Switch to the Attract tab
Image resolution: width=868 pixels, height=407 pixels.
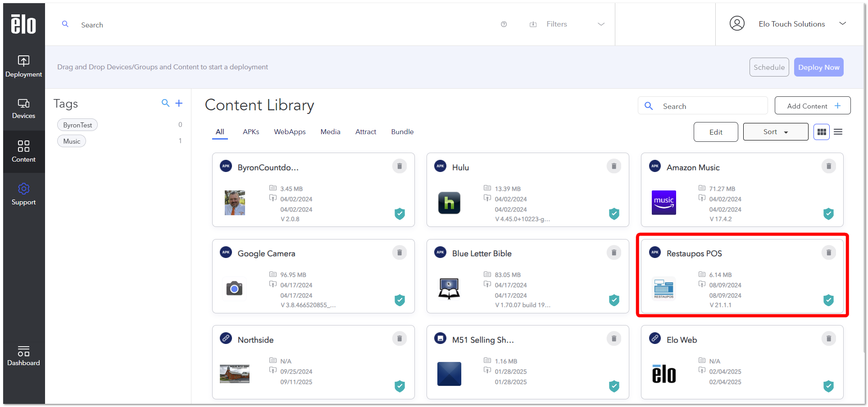(366, 132)
